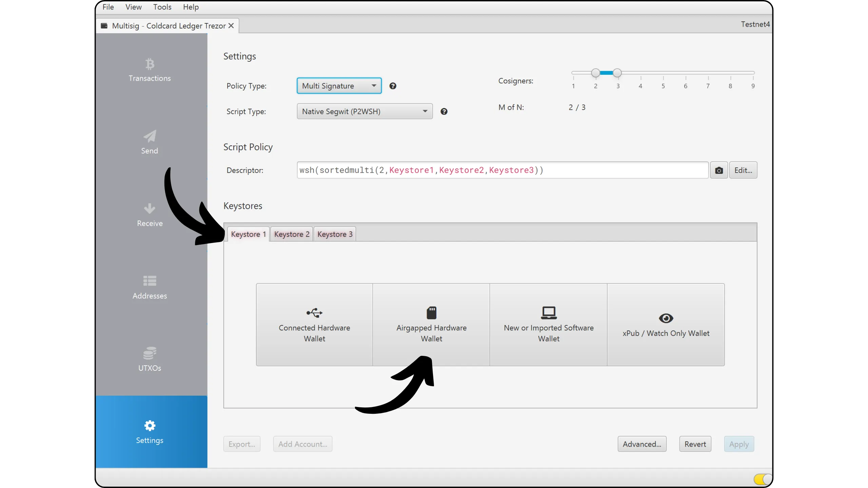Expand the Script Type dropdown
This screenshot has width=868, height=488.
click(x=364, y=111)
